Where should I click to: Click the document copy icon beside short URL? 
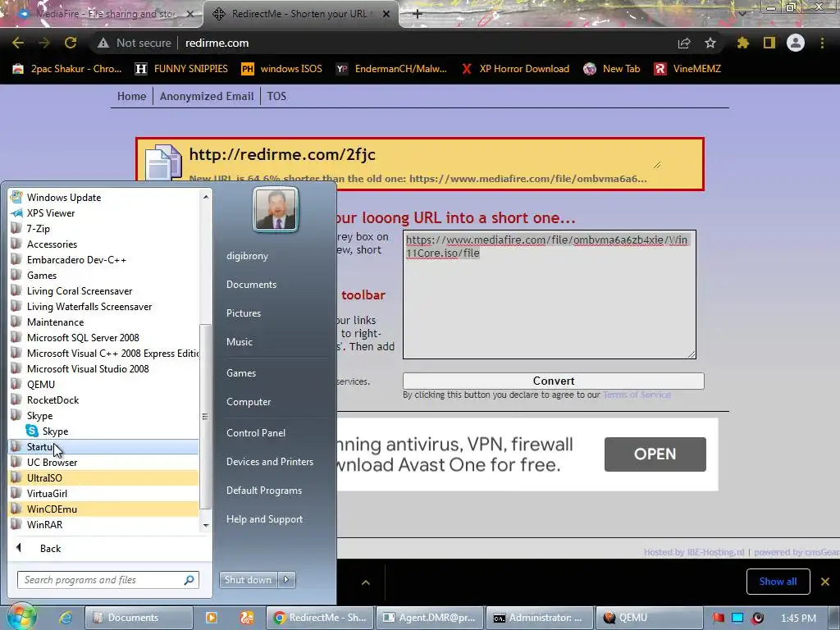[163, 162]
